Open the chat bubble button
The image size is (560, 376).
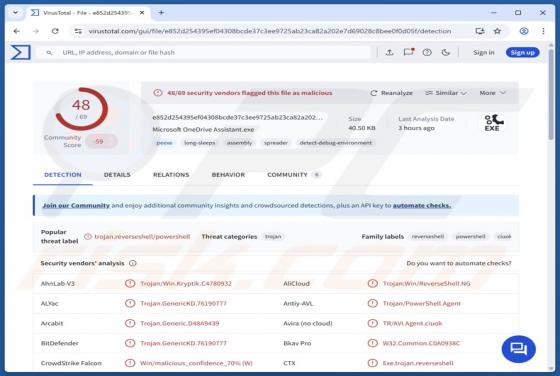click(519, 349)
